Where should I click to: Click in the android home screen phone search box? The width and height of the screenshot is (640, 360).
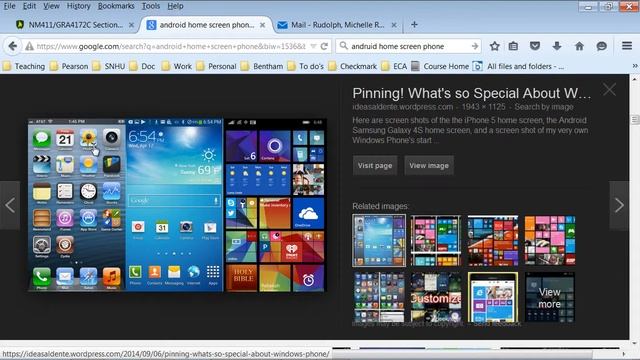click(x=409, y=47)
